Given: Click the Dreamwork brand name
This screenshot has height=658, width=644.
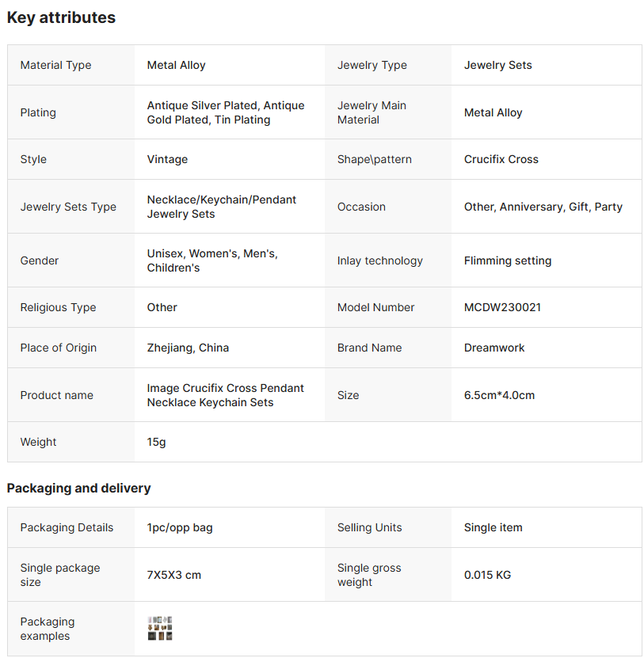Looking at the screenshot, I should pos(494,348).
